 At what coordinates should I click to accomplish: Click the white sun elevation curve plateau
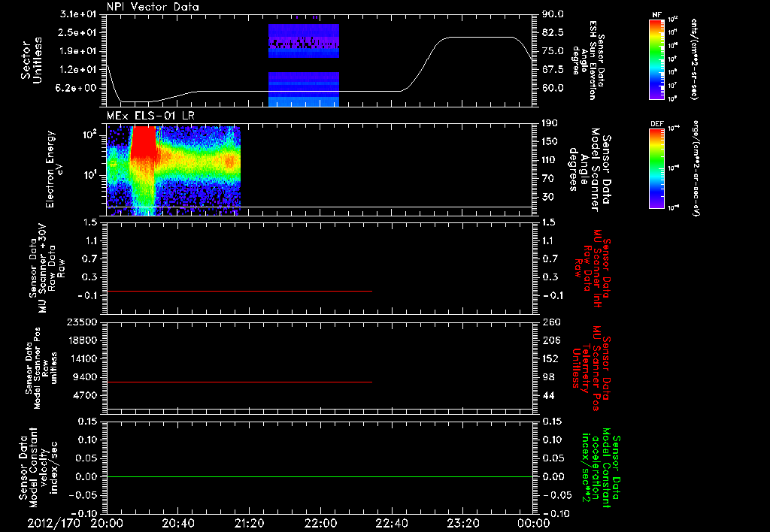point(481,38)
